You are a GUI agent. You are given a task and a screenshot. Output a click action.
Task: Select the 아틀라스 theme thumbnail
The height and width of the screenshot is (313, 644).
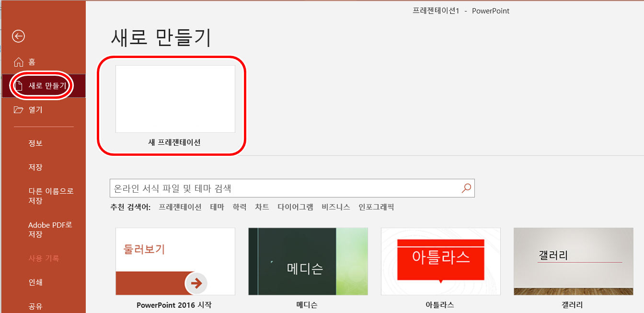441,261
